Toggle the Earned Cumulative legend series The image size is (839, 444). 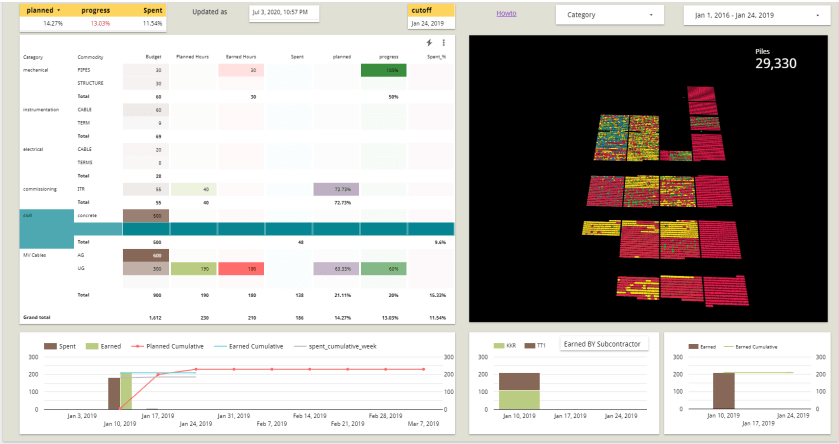249,346
